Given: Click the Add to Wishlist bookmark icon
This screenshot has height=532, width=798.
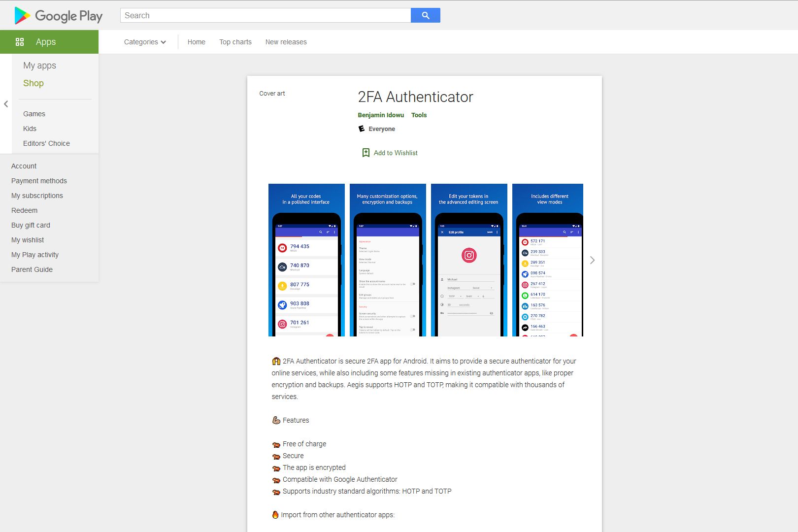Looking at the screenshot, I should click(x=366, y=153).
